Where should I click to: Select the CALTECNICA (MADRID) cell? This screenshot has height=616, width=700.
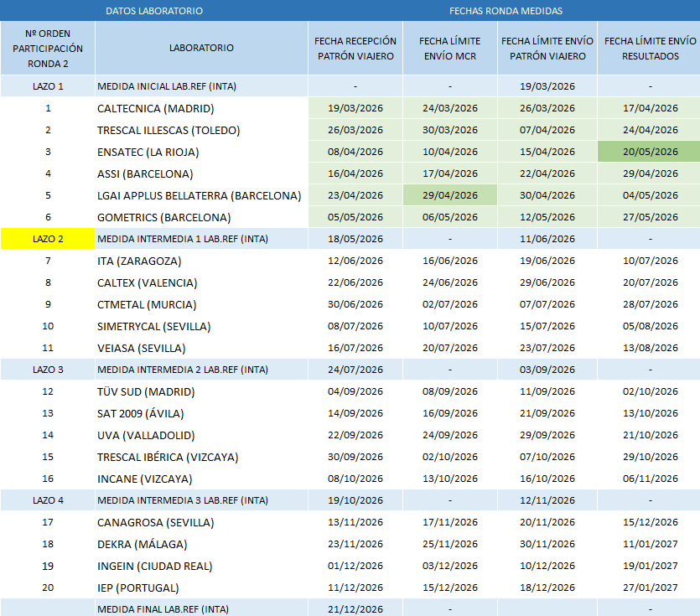pyautogui.click(x=201, y=108)
